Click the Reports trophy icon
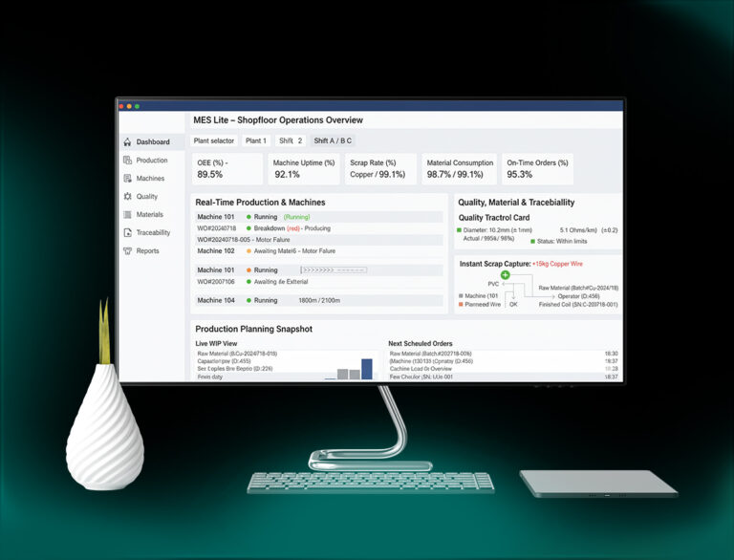The width and height of the screenshot is (734, 560). pyautogui.click(x=127, y=250)
